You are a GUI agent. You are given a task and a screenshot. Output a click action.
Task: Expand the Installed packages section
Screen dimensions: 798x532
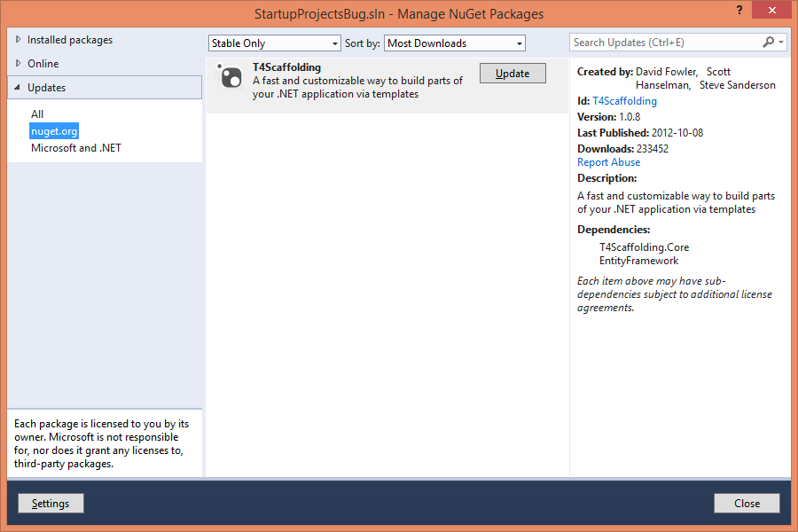click(19, 39)
